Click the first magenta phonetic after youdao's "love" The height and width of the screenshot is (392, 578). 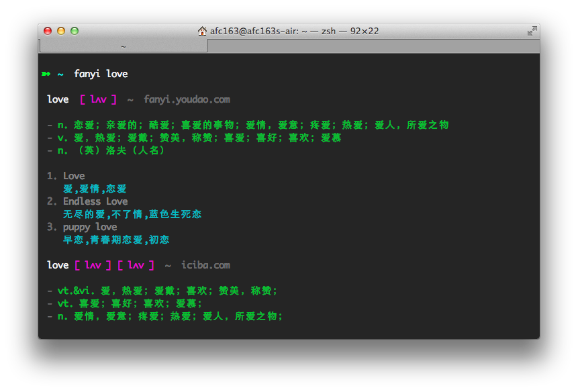pos(98,99)
